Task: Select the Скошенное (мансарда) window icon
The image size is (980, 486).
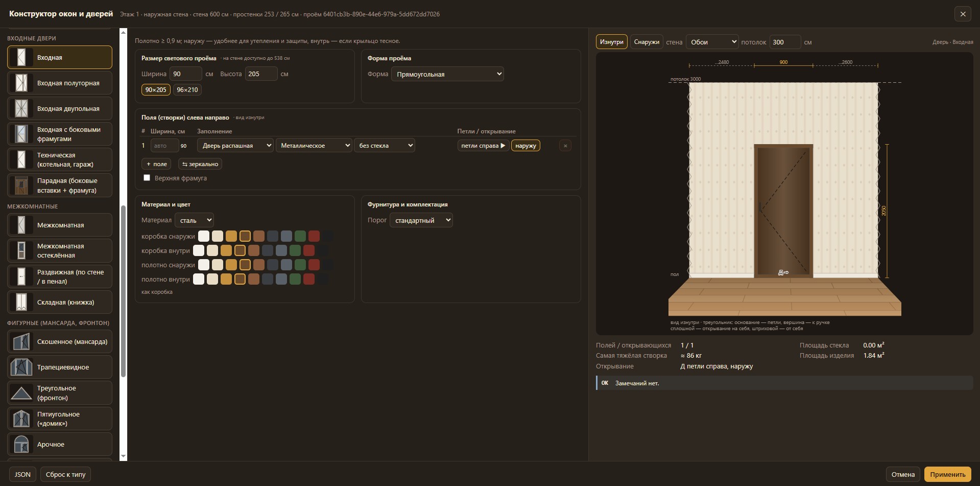Action: [x=21, y=341]
